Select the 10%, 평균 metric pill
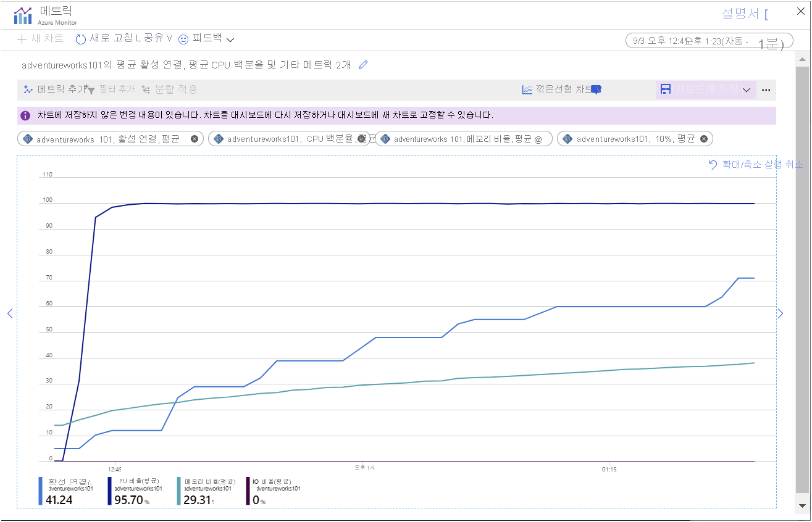 click(635, 139)
